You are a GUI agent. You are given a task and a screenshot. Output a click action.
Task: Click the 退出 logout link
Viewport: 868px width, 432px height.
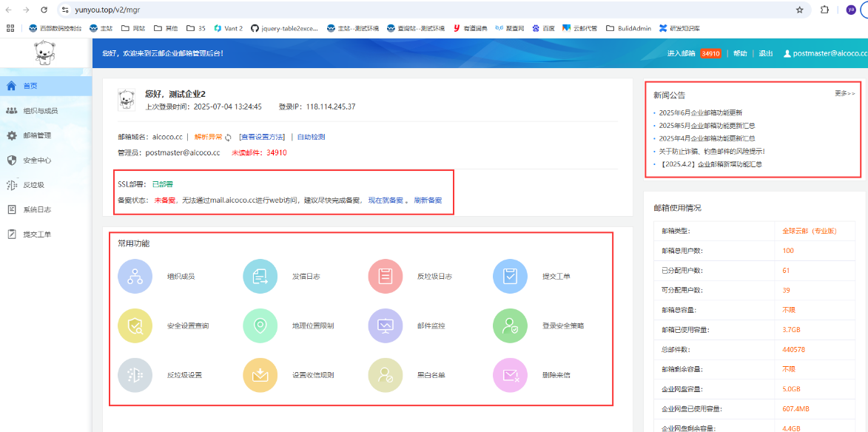point(766,53)
